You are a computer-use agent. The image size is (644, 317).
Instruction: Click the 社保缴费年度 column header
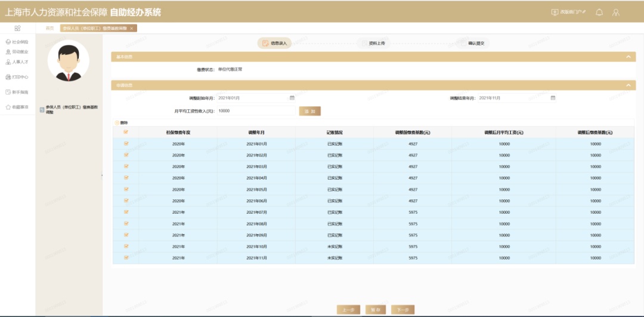(178, 133)
